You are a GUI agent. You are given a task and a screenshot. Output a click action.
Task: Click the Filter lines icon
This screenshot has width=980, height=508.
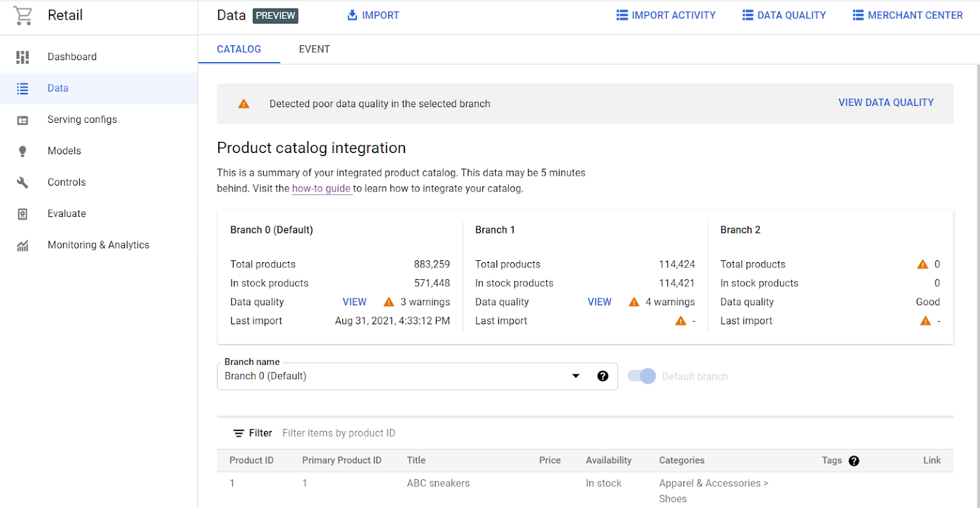(239, 433)
